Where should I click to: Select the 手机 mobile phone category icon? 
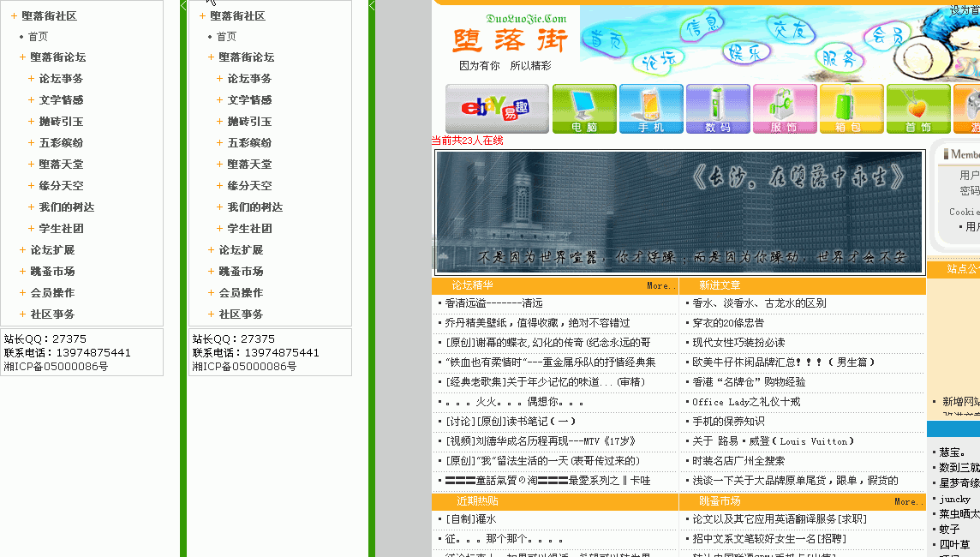tap(651, 108)
